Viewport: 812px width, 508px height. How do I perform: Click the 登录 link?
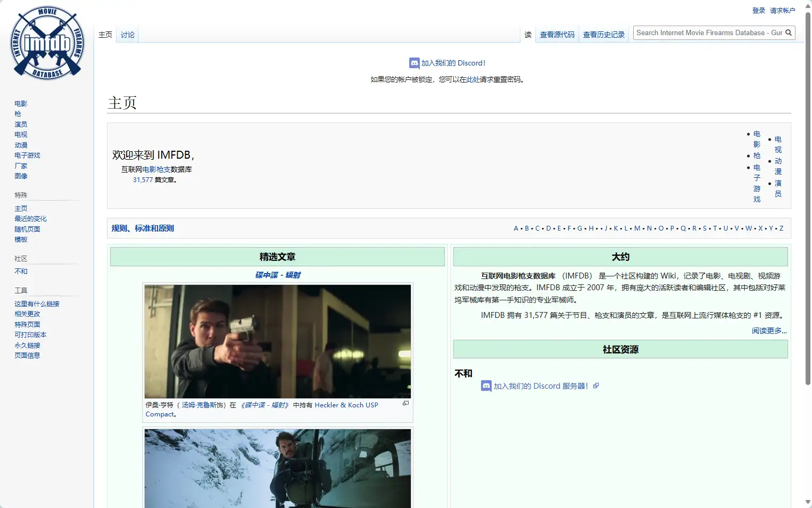click(759, 11)
